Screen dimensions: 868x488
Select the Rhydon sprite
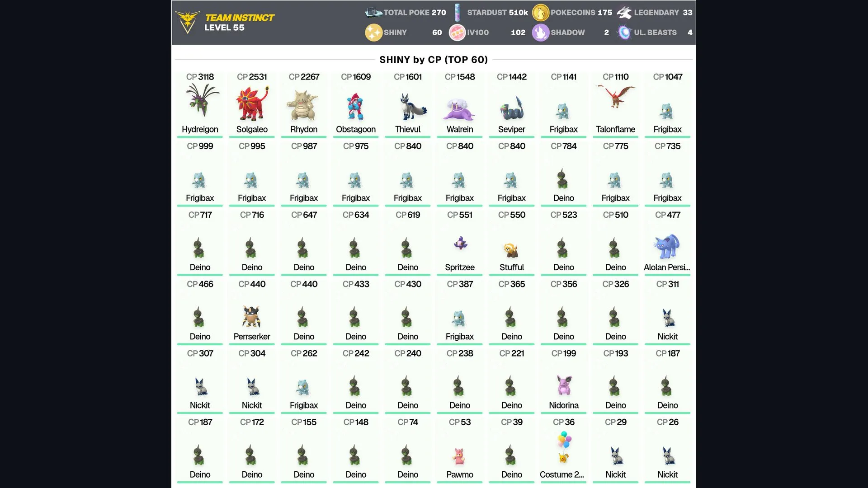tap(303, 105)
